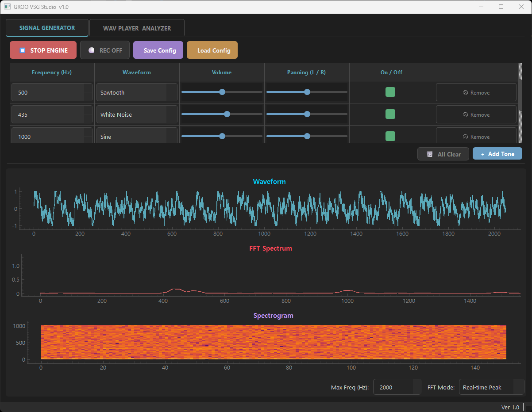Switch to the WAV PLAYER ANALYZER tab
Screen dimensions: 532x412
(x=137, y=27)
